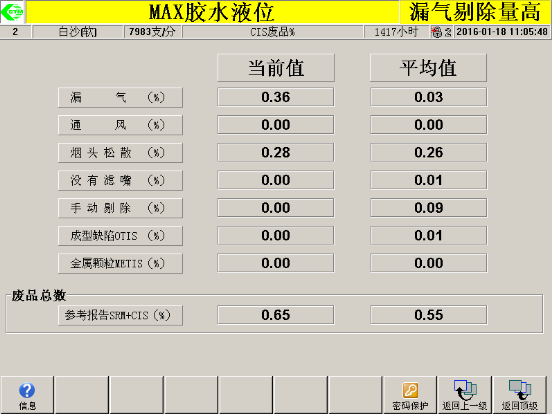This screenshot has width=552, height=415.
Task: Open the 信息 help question mark icon
Action: (x=27, y=390)
